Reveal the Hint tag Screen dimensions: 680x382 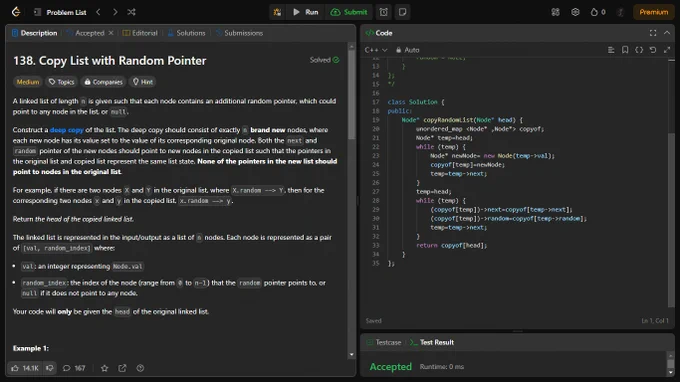tap(143, 82)
